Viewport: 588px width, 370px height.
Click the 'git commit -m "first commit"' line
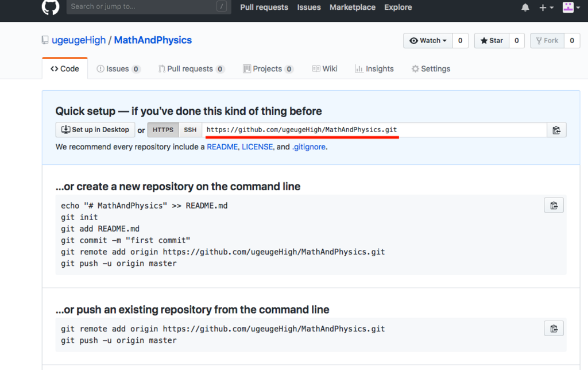126,241
